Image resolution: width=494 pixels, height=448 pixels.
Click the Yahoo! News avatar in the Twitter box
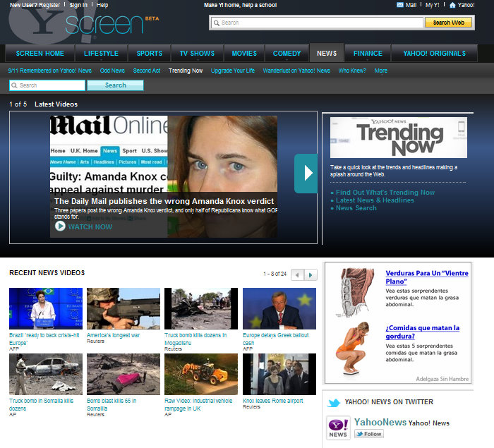[x=338, y=428]
